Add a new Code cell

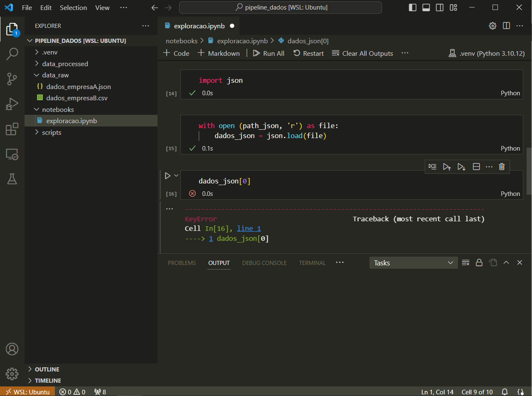[176, 53]
